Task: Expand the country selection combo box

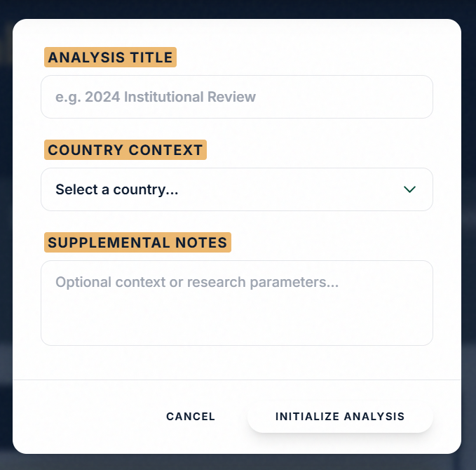Action: click(x=236, y=189)
